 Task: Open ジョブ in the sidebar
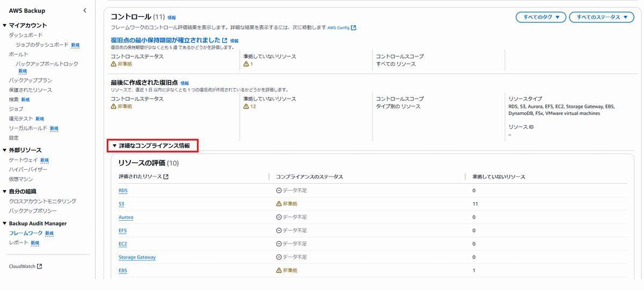point(16,109)
